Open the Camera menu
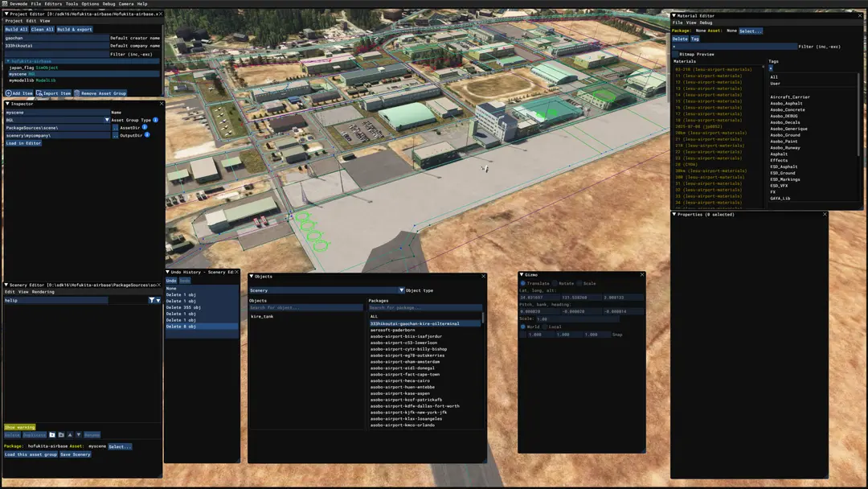The image size is (868, 489). [126, 3]
